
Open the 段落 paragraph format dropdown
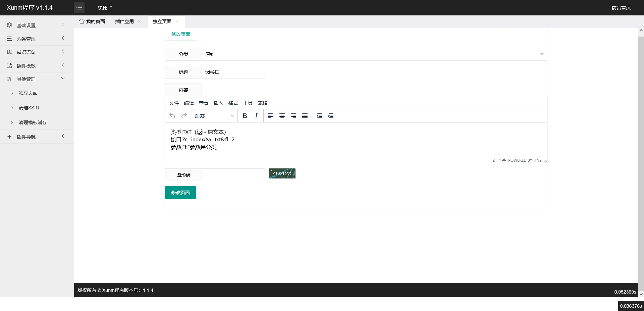(214, 116)
